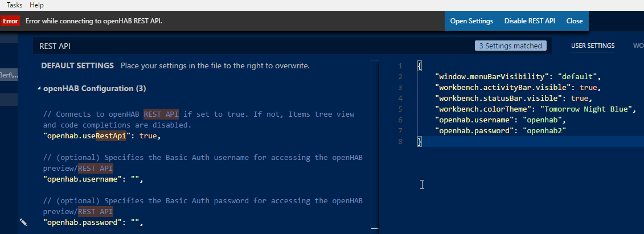Viewport: 644px width, 234px height.
Task: Open the Help menu
Action: tap(36, 5)
